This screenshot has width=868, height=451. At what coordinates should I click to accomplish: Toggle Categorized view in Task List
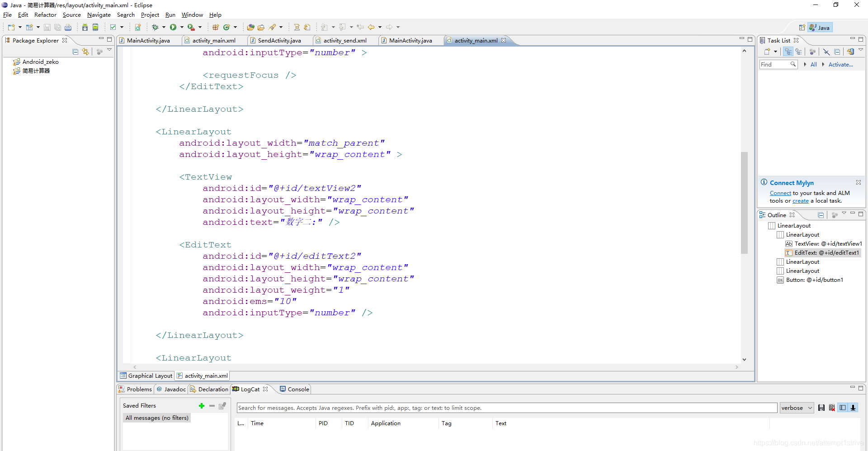point(788,52)
